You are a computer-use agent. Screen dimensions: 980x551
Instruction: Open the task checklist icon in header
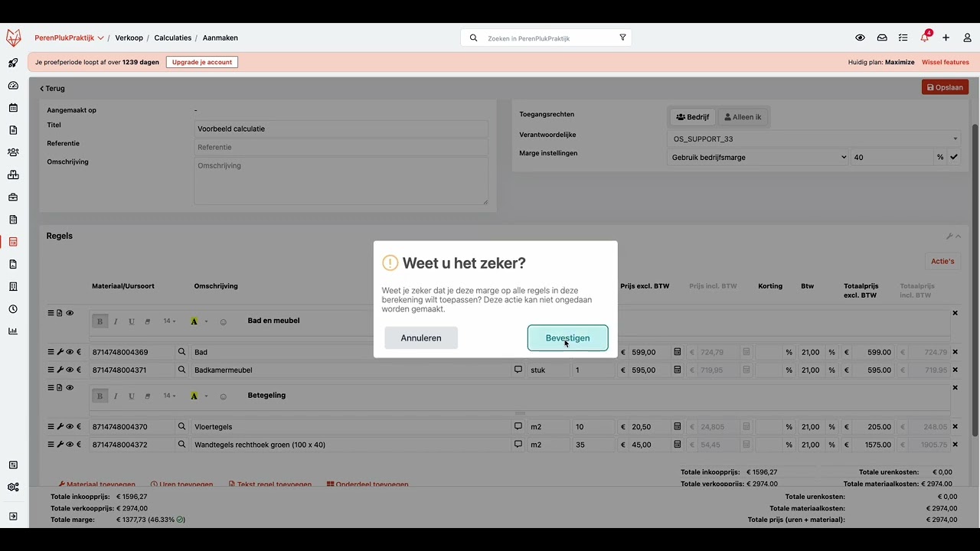tap(903, 37)
